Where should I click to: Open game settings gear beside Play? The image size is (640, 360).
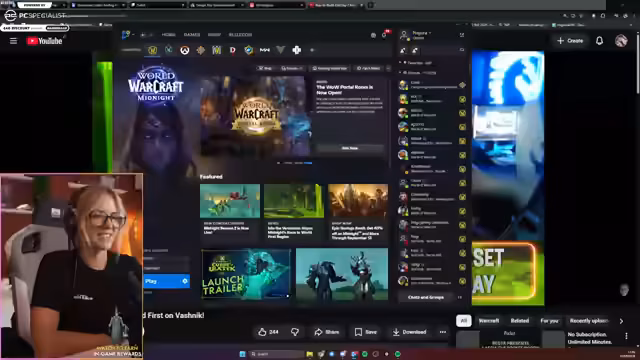pos(185,281)
